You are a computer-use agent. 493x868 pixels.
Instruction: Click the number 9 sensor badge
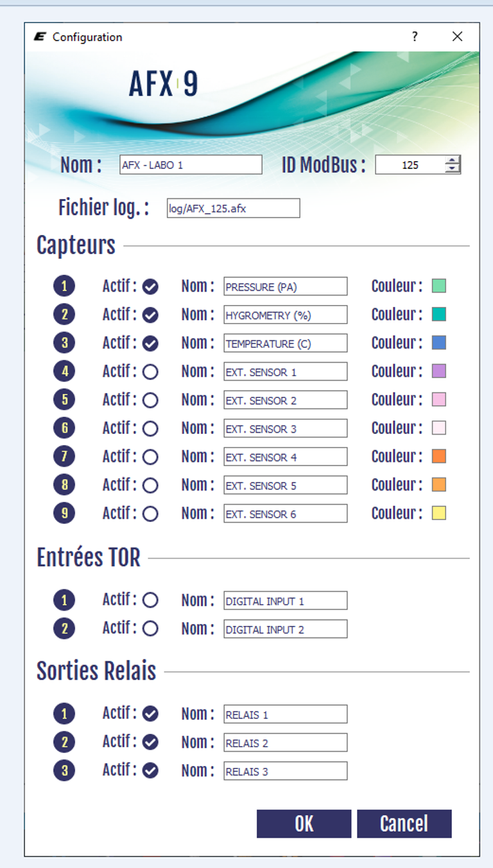click(x=64, y=513)
